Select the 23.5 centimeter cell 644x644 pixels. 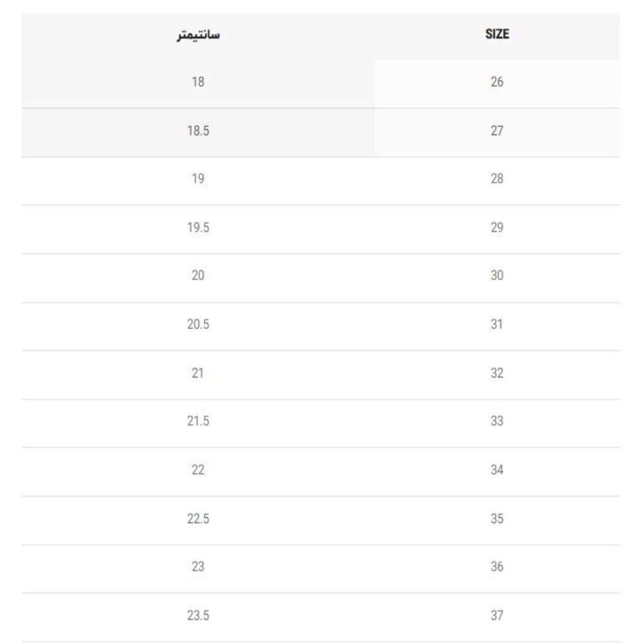(197, 616)
